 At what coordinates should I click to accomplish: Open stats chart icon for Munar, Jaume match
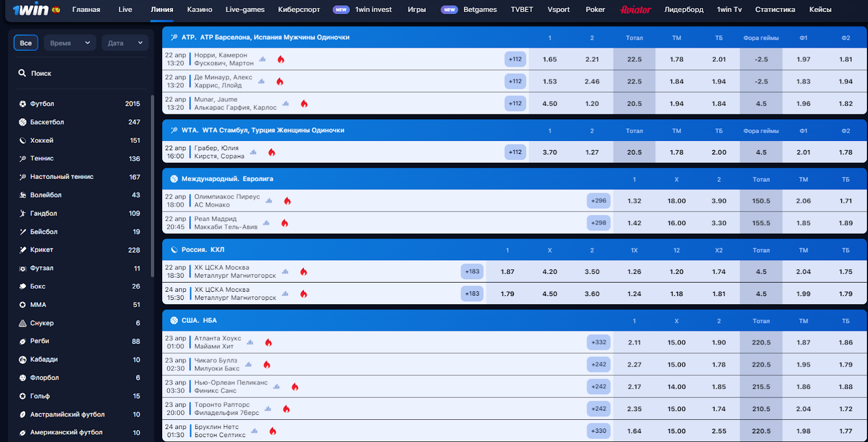coord(286,103)
